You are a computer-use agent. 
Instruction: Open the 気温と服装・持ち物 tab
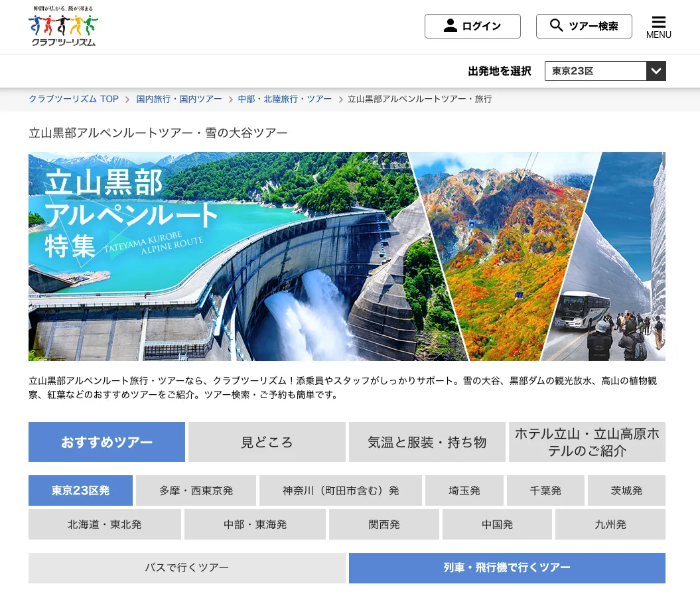click(x=427, y=442)
